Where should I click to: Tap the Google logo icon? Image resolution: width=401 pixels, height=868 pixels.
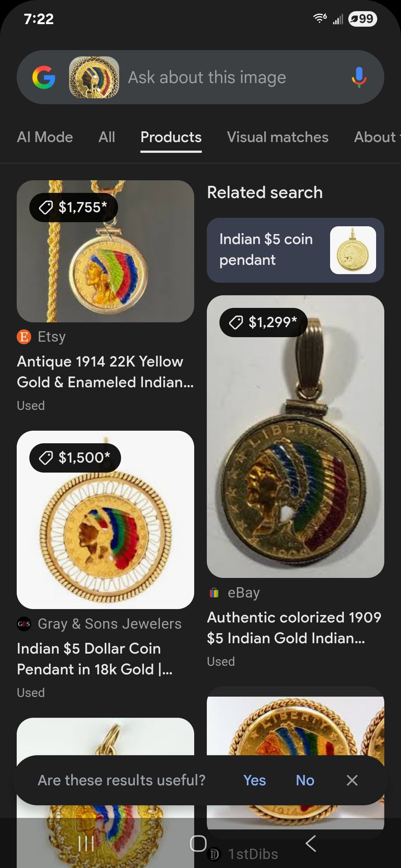click(44, 77)
